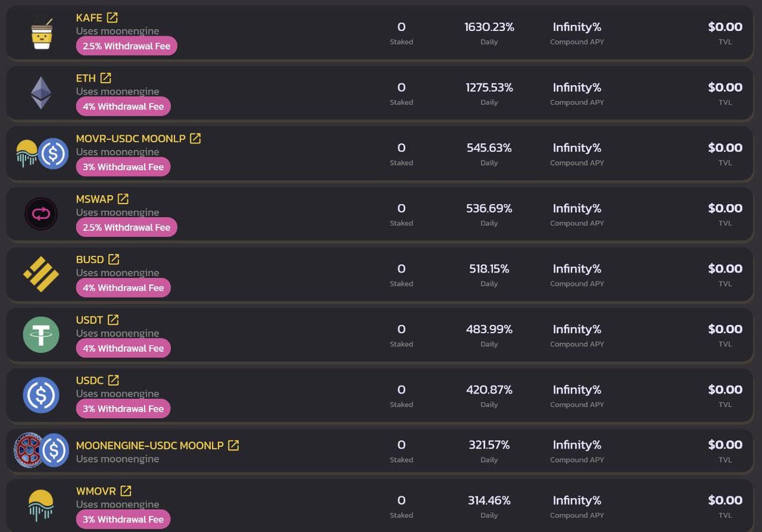Screen dimensions: 762x532
Task: Click the green Tether USDT logo
Action: 41,335
